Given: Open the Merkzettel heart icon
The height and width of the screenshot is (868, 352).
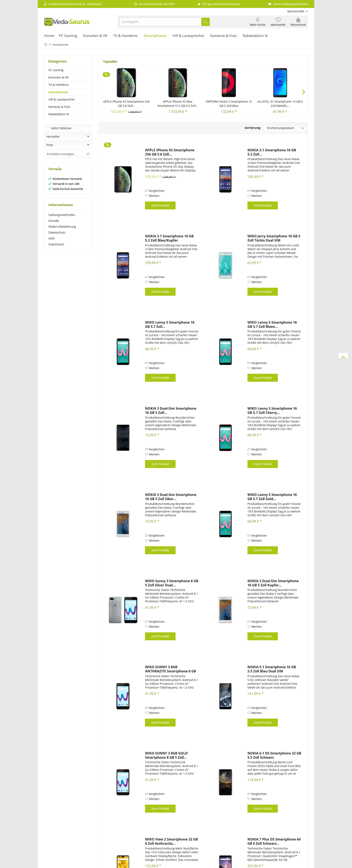Looking at the screenshot, I should point(278,20).
